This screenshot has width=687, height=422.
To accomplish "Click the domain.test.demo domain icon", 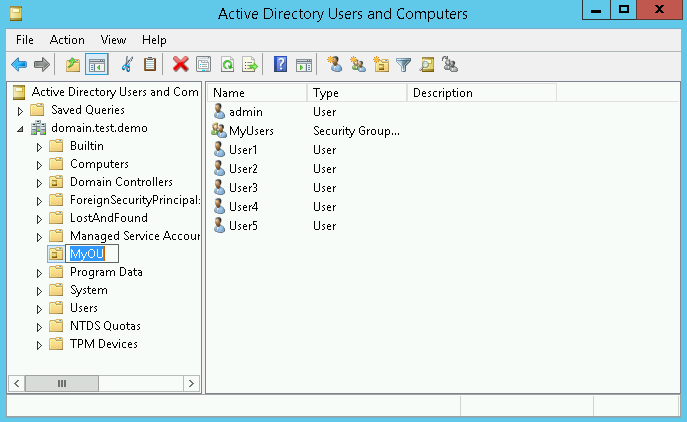I will (x=38, y=128).
